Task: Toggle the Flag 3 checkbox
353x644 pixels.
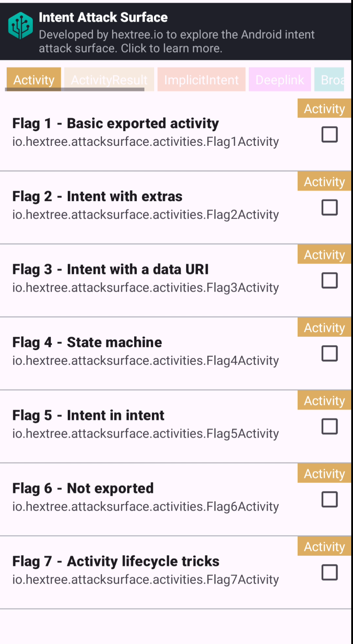Action: tap(330, 281)
